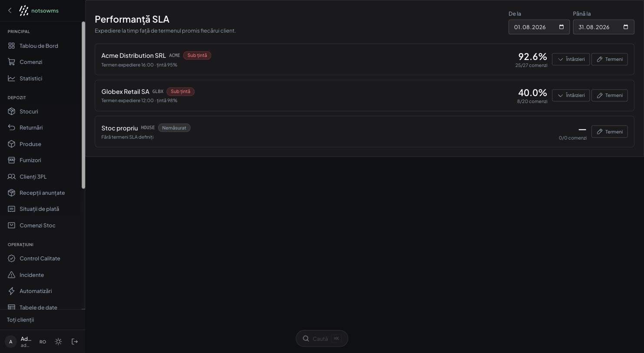
Task: Expand Întârzieri for Acme Distribution SRL
Action: (571, 59)
